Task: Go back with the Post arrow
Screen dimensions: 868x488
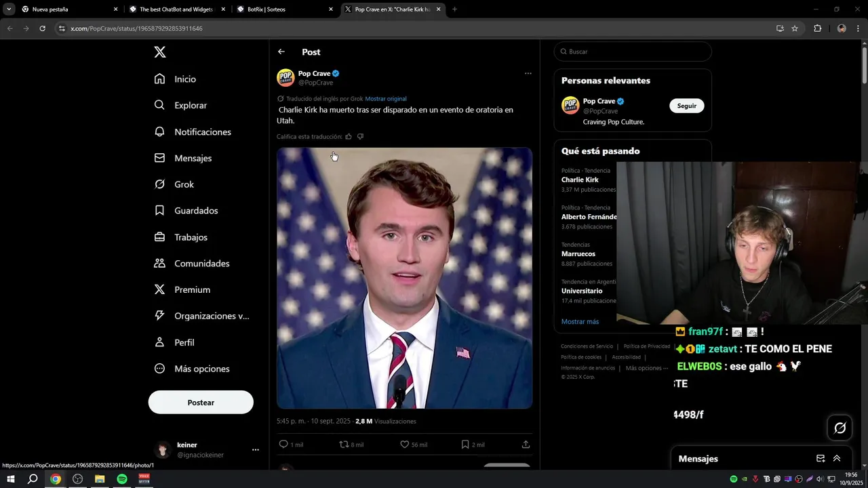Action: click(x=281, y=52)
